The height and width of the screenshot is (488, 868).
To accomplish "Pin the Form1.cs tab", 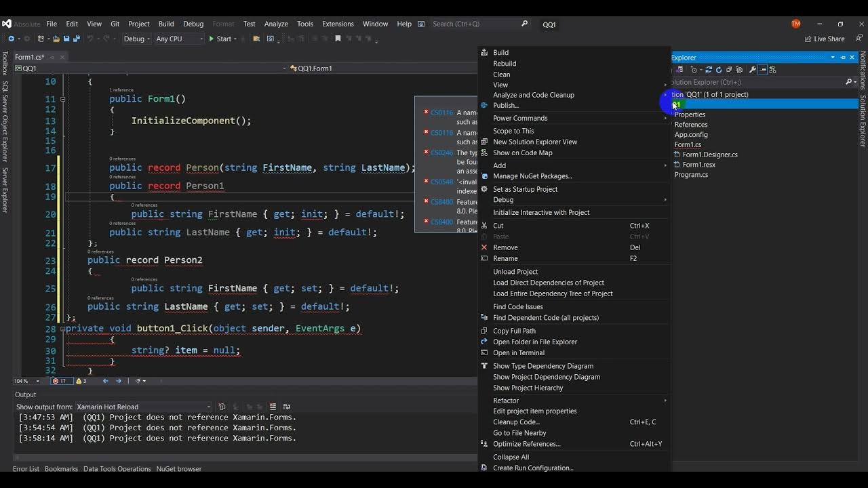I will click(52, 57).
